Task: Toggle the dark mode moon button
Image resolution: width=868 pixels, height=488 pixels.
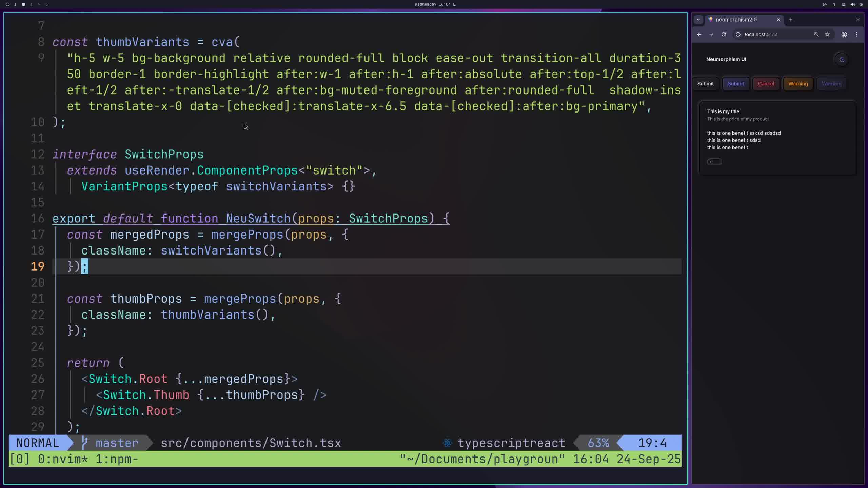Action: (842, 60)
